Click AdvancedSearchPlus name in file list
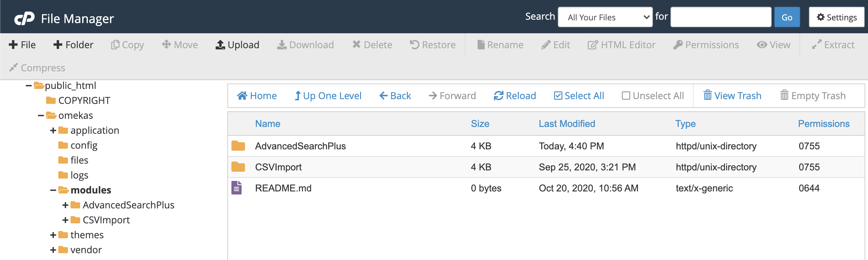The image size is (868, 260). (x=300, y=146)
